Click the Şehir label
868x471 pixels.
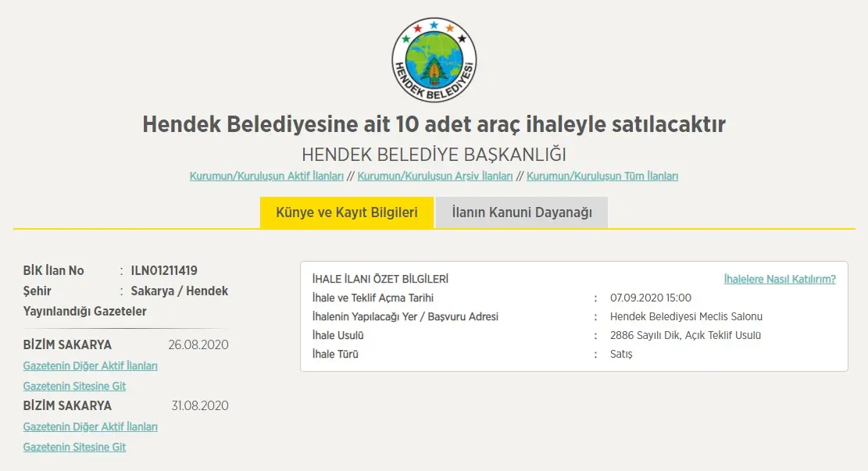point(37,291)
